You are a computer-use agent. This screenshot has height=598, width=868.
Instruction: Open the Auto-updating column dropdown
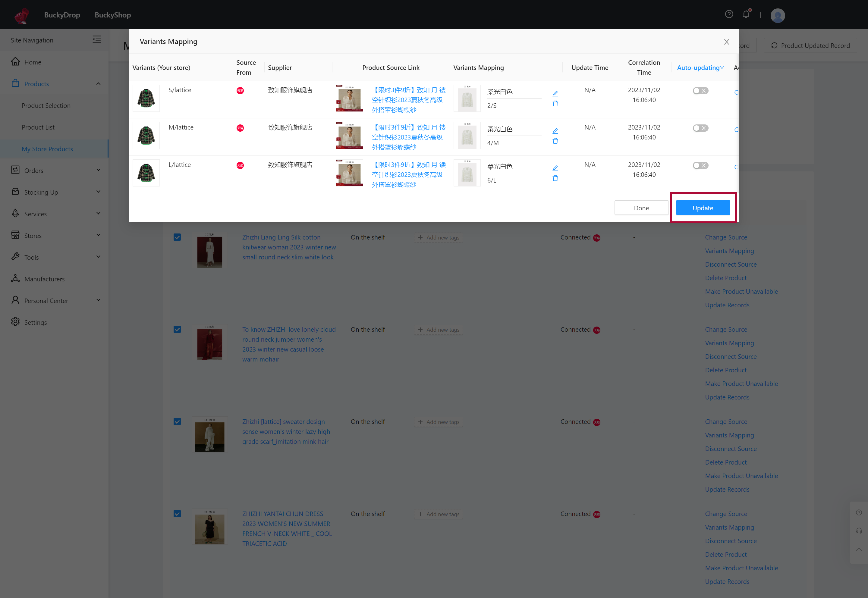[x=700, y=67]
